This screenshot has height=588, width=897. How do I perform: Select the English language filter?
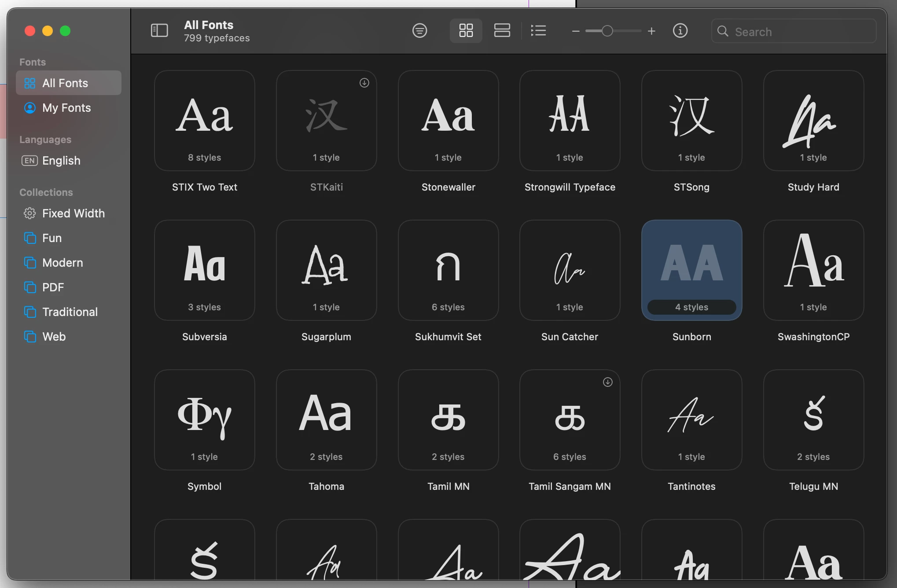pyautogui.click(x=61, y=161)
